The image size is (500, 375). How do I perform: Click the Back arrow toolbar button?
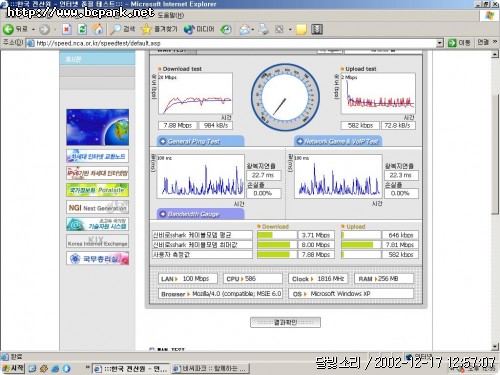[x=8, y=29]
